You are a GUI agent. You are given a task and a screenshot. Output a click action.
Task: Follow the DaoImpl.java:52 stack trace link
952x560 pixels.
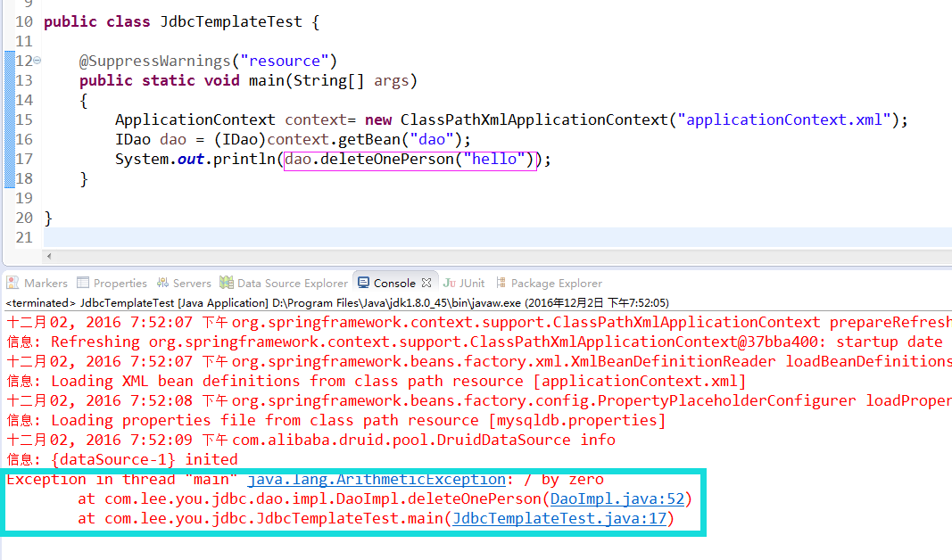click(617, 499)
